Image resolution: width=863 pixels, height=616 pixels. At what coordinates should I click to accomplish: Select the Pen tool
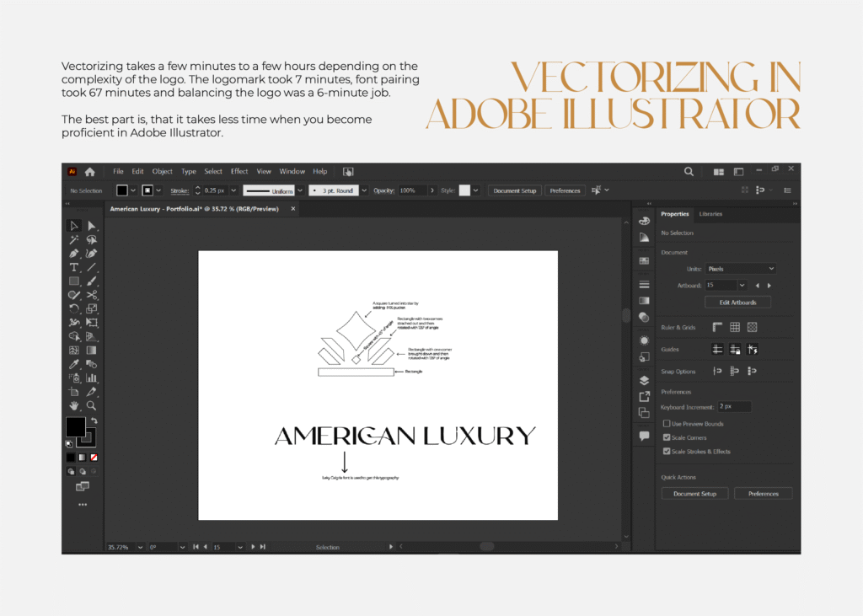tap(74, 254)
